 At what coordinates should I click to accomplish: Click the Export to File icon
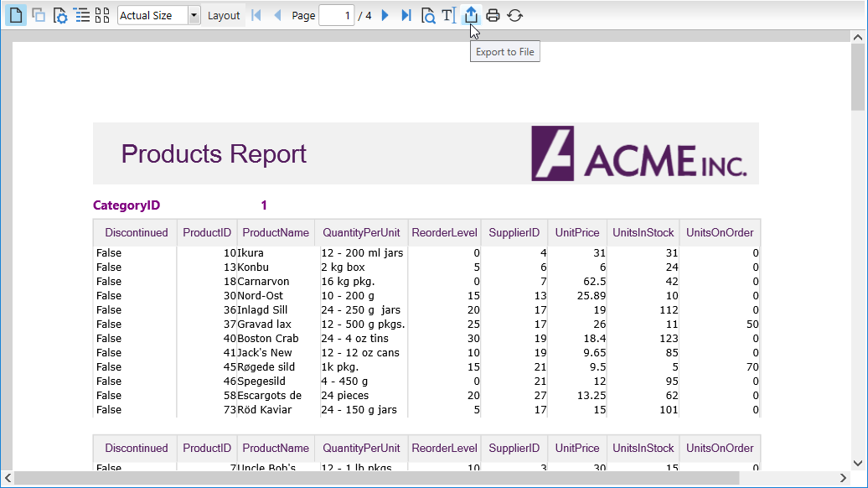tap(471, 15)
